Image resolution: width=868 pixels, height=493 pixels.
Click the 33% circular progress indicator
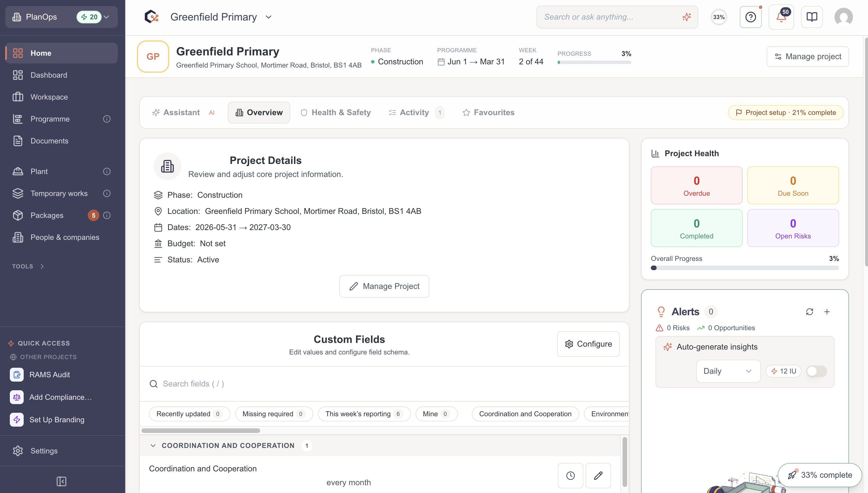[719, 17]
